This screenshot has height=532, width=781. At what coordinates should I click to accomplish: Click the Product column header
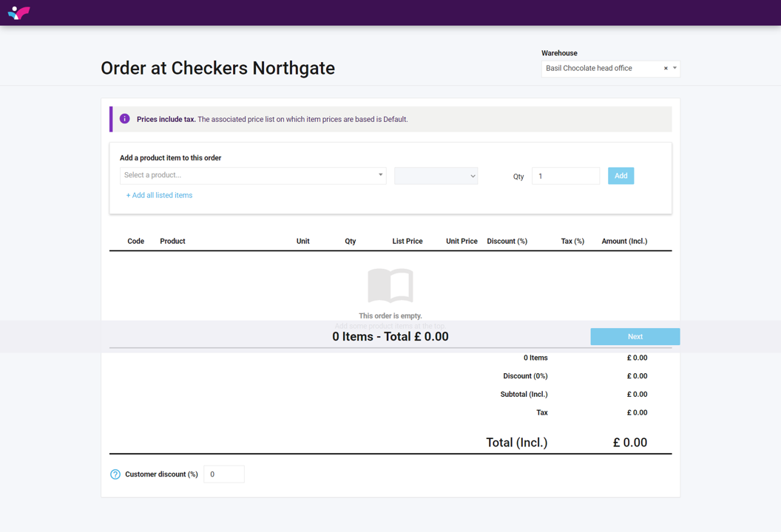(x=172, y=241)
